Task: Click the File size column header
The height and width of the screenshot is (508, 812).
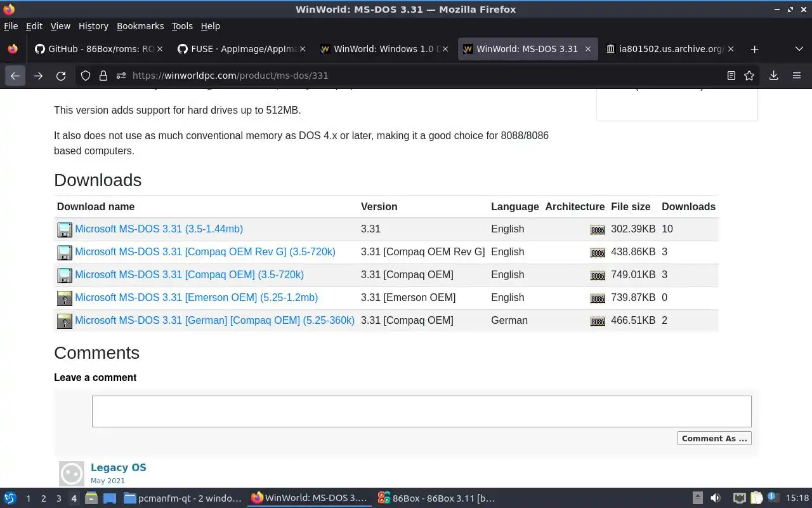Action: click(631, 207)
